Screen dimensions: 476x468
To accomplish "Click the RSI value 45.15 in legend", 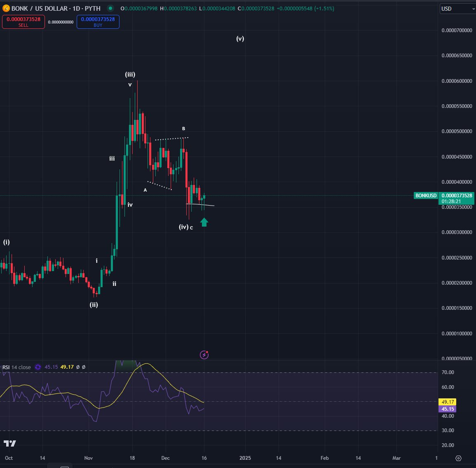I will pos(51,367).
